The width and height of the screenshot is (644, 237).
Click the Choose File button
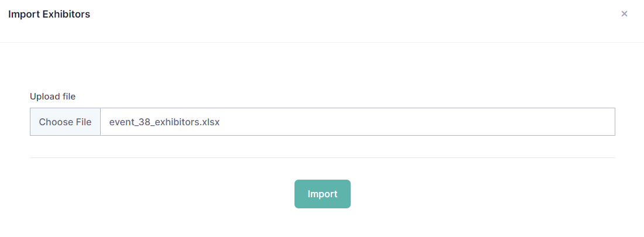tap(65, 122)
